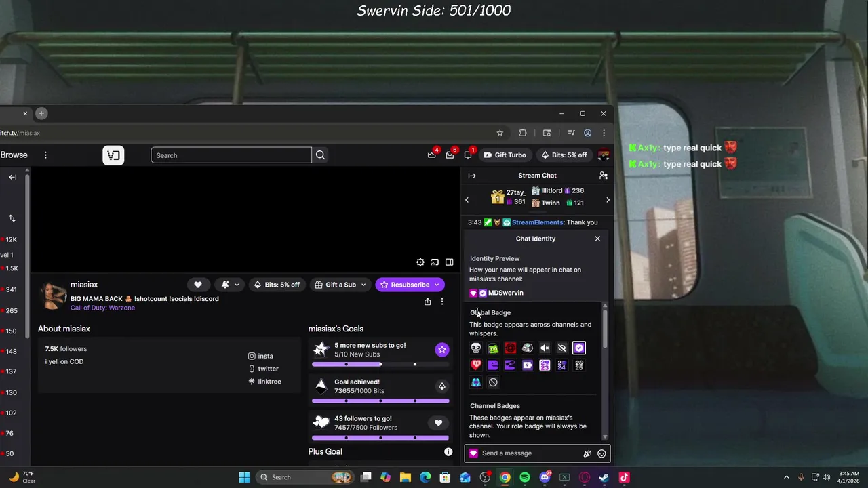Open the three-dot menu beside Browse
Screen dimensions: 868x488
coord(45,155)
